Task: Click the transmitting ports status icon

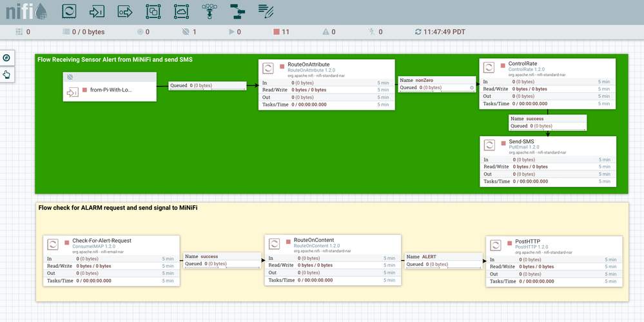Action: [x=141, y=32]
